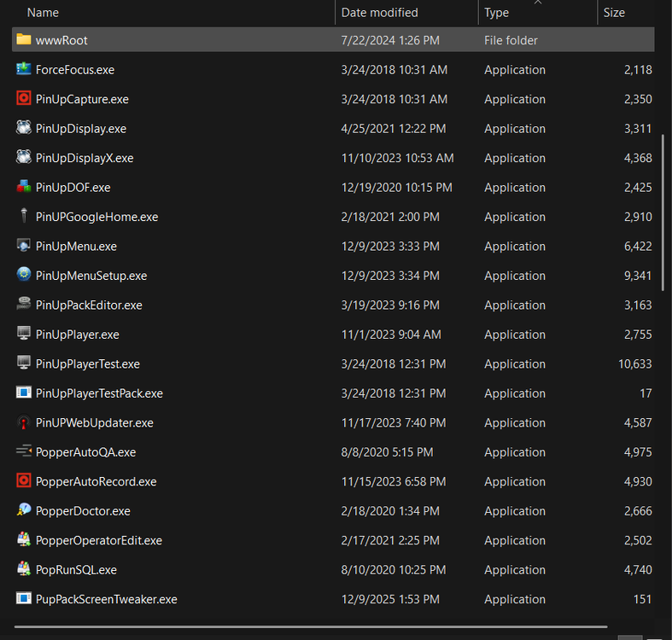
Task: Select the PinUpDOF.exe file name
Action: [x=73, y=187]
